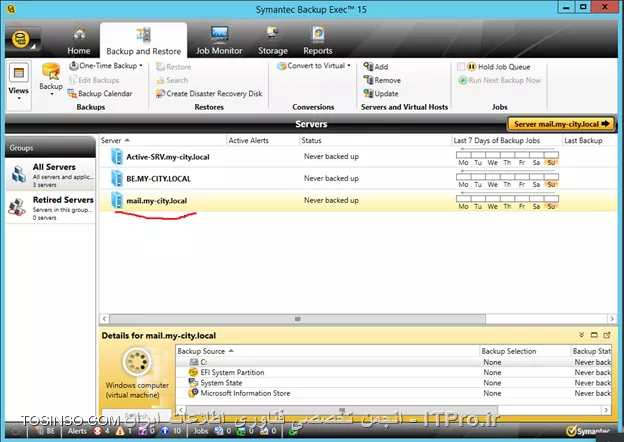The width and height of the screenshot is (624, 442).
Task: Click the Windows computer virtual machine icon
Action: pyautogui.click(x=137, y=362)
